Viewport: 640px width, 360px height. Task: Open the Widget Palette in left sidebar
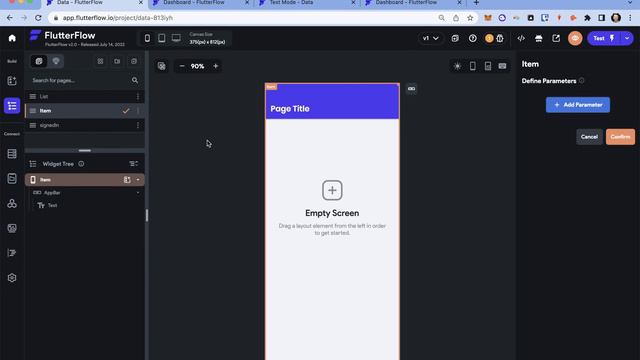pos(12,81)
